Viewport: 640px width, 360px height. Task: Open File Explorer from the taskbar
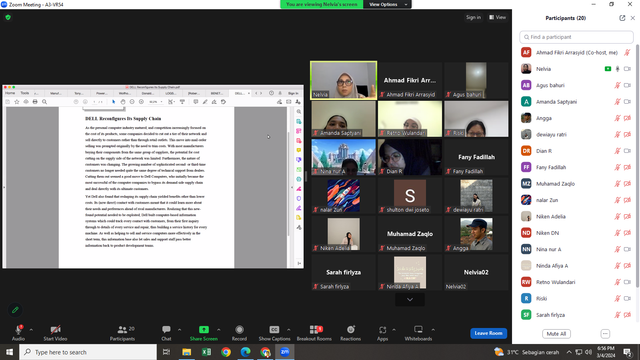[187, 352]
